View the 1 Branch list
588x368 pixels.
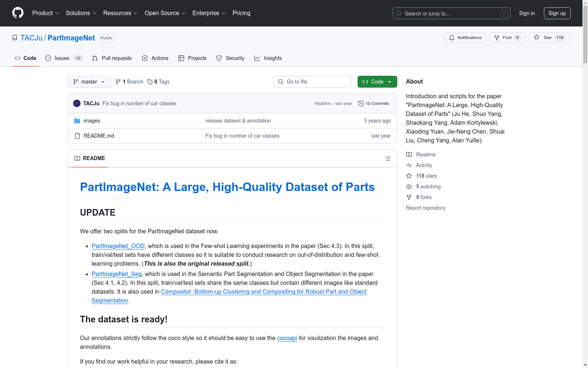pos(129,82)
